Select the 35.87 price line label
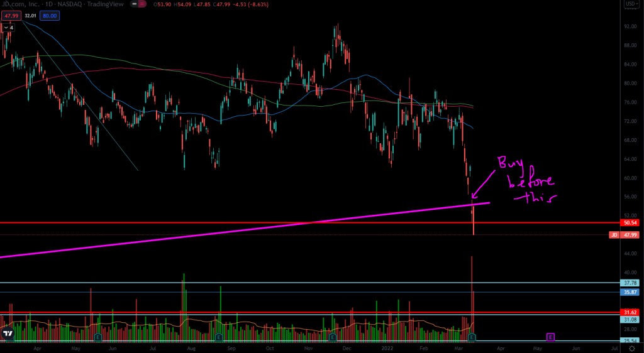This screenshot has width=644, height=353. click(630, 292)
